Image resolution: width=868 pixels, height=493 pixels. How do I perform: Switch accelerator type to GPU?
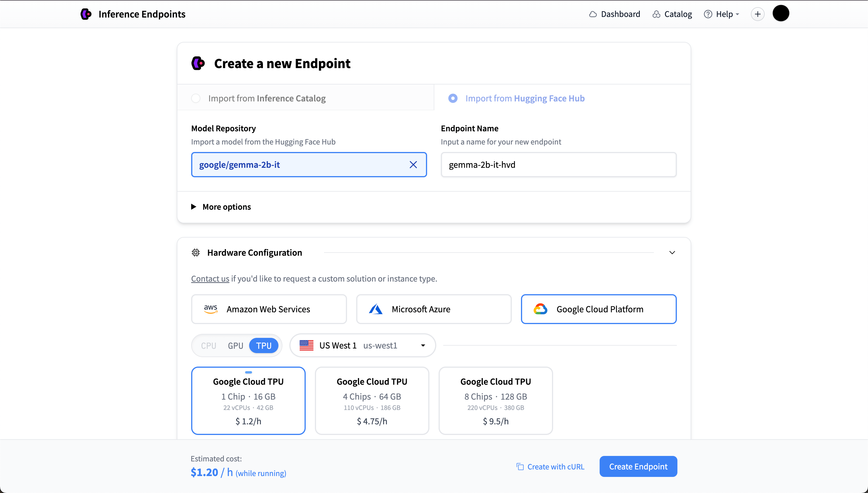coord(235,345)
